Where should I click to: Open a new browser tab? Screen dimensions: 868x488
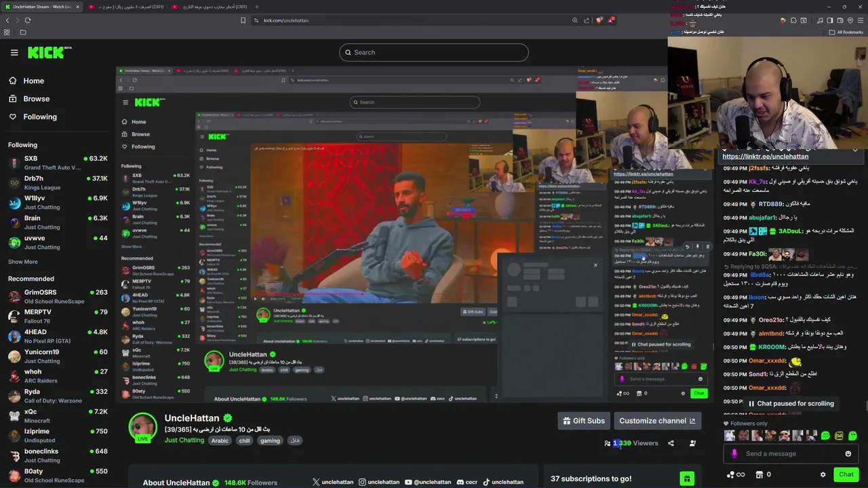click(257, 7)
